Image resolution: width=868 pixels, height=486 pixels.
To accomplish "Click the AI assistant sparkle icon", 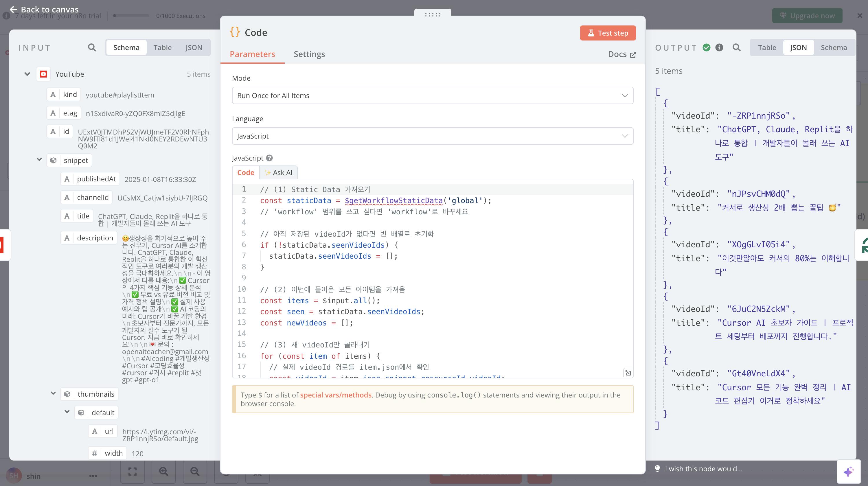I will tap(848, 471).
